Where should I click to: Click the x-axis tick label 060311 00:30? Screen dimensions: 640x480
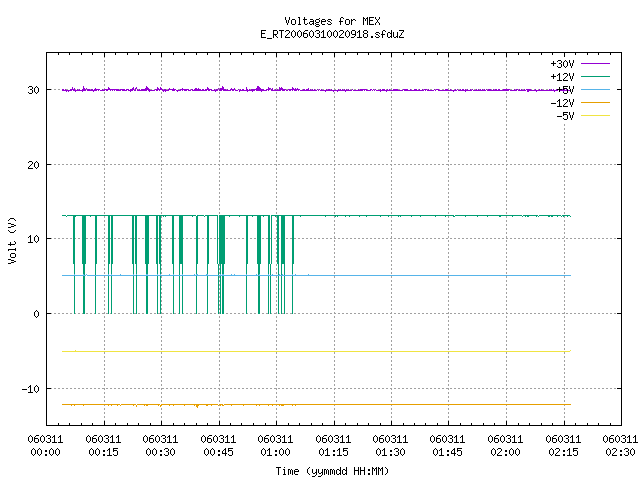pos(160,446)
